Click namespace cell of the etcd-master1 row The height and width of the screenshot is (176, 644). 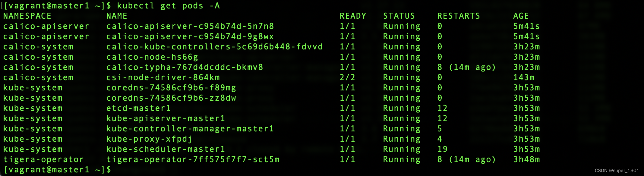click(x=33, y=108)
